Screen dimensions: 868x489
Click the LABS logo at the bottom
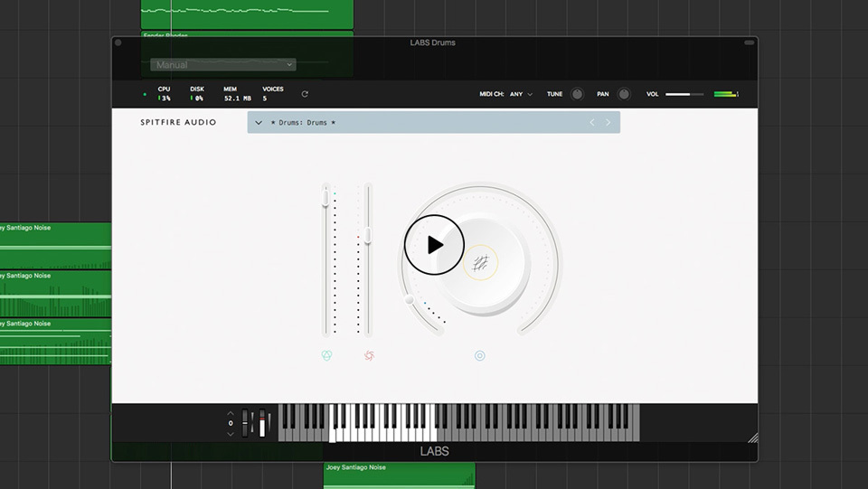pos(434,451)
